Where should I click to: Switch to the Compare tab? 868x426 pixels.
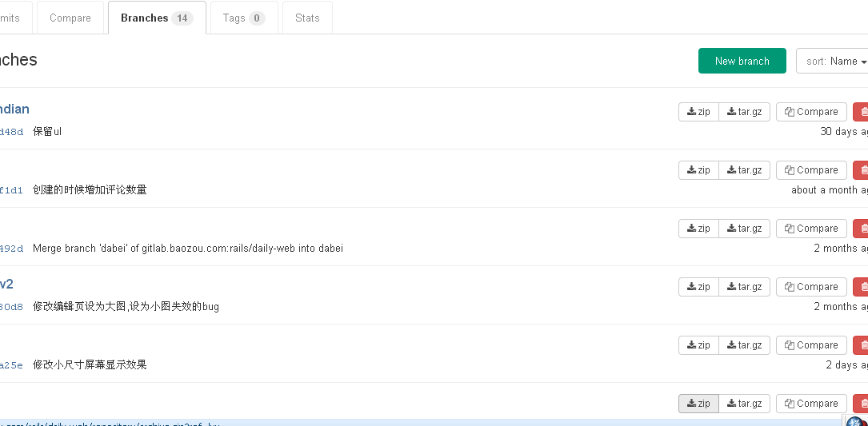(70, 18)
